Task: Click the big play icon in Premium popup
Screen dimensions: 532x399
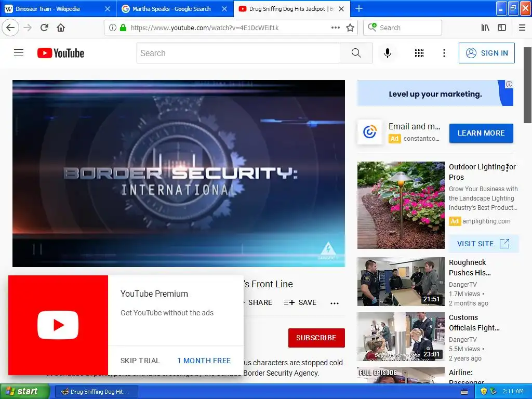Action: (x=58, y=325)
